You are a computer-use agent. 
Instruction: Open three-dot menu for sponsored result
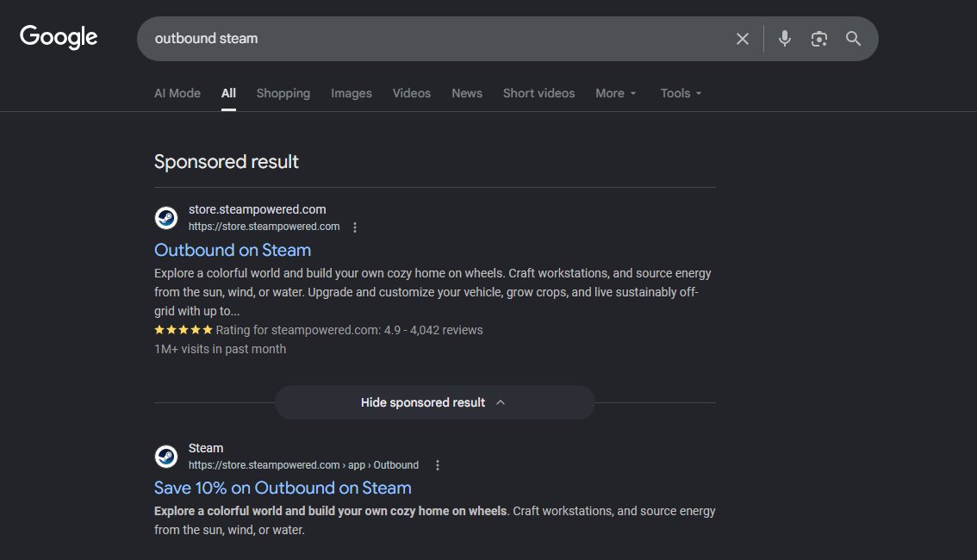[x=355, y=227]
